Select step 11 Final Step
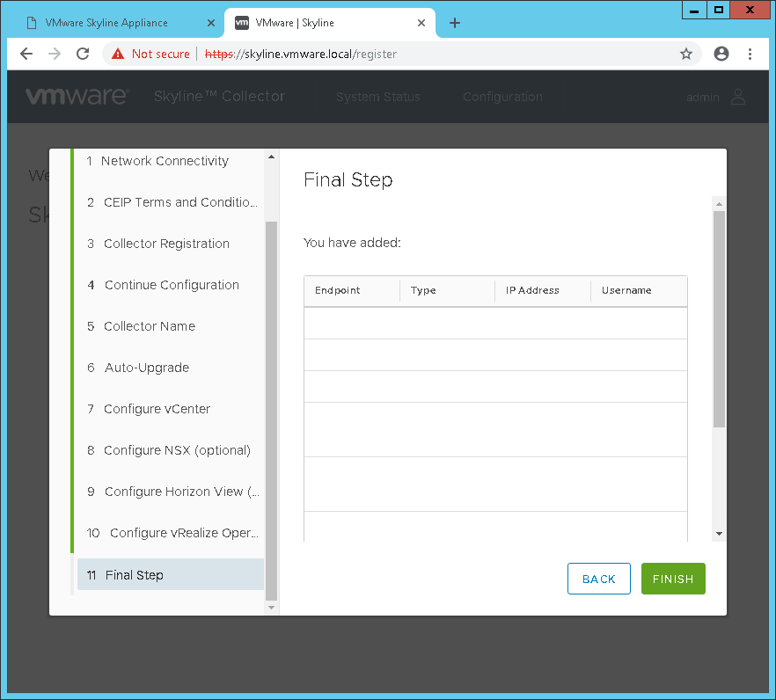The image size is (776, 700). [171, 574]
